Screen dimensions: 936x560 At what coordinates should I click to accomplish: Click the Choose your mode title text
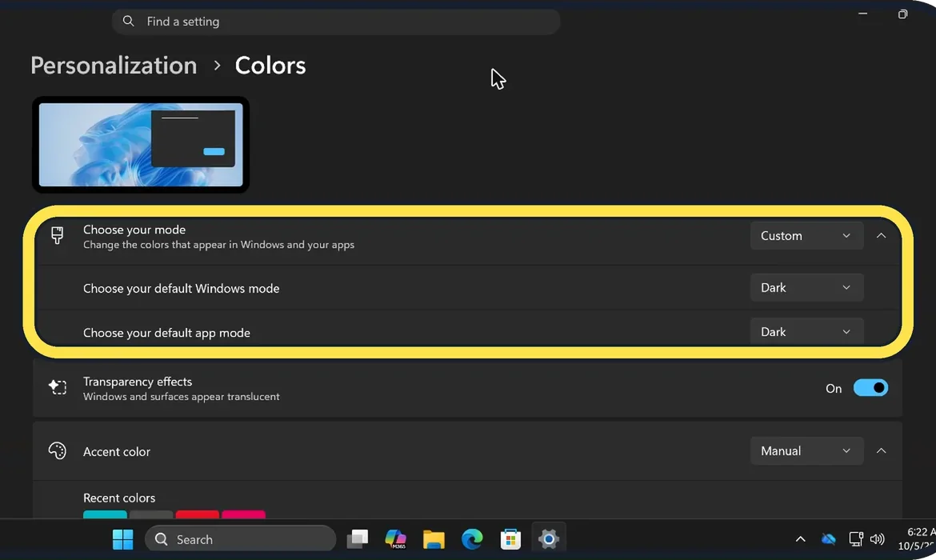point(134,230)
